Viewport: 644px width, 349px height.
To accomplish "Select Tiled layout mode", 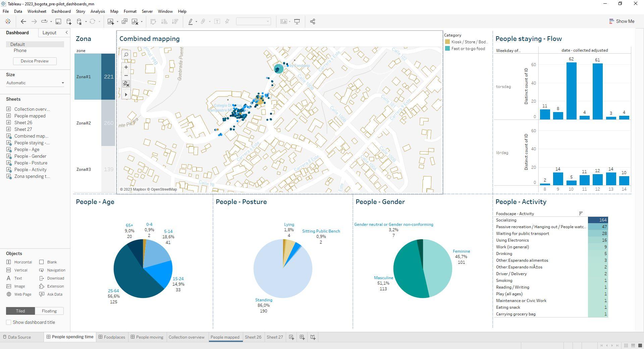I will 20,311.
